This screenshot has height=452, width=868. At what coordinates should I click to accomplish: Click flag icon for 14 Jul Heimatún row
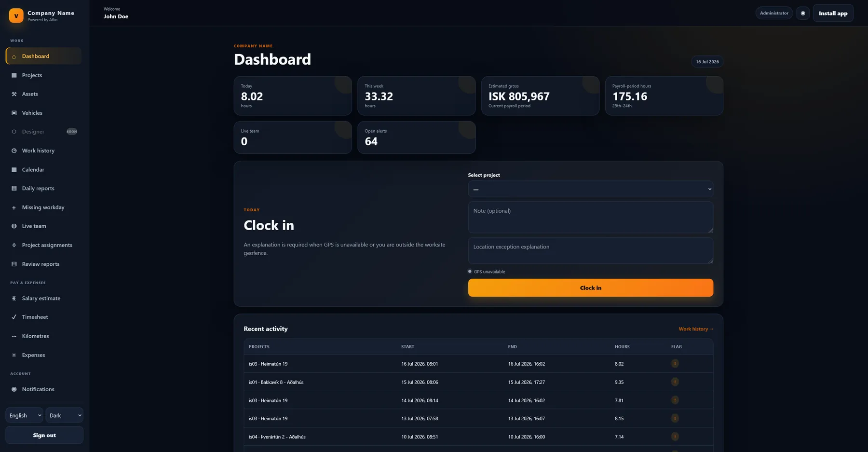tap(675, 400)
